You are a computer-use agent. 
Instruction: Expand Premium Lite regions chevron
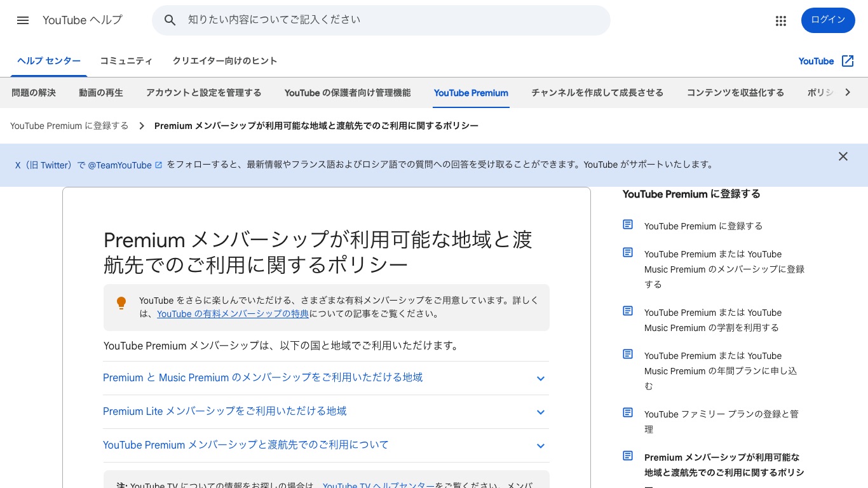(x=541, y=412)
